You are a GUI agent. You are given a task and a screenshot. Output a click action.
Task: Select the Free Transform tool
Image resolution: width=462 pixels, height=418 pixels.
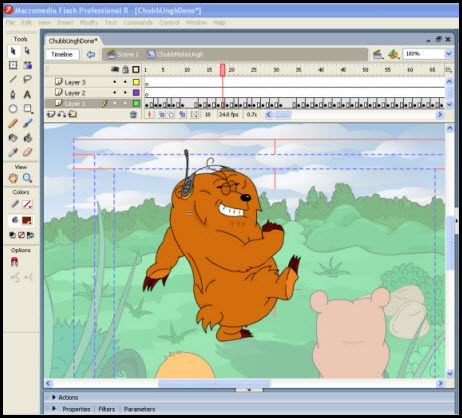13,65
